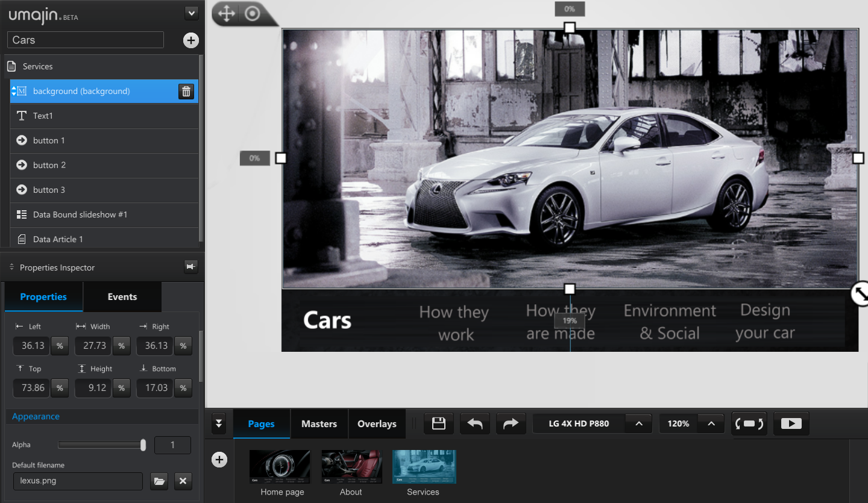Open the 120% zoom level dropdown
Screen dimensions: 868x503
pyautogui.click(x=712, y=423)
